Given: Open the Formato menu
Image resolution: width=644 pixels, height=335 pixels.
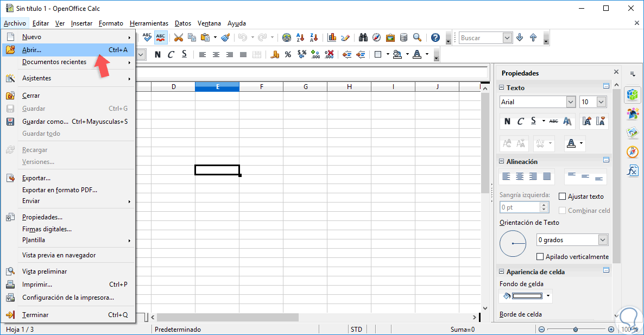Looking at the screenshot, I should (111, 23).
